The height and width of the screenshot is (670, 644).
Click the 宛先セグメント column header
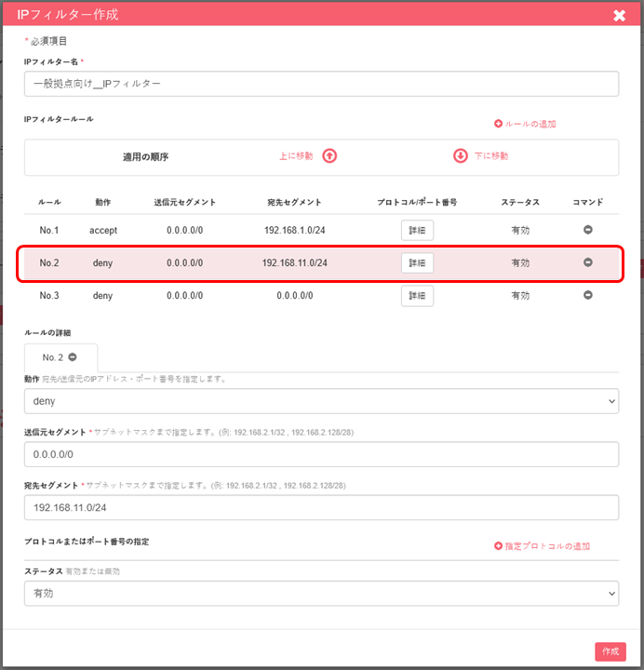(x=294, y=202)
